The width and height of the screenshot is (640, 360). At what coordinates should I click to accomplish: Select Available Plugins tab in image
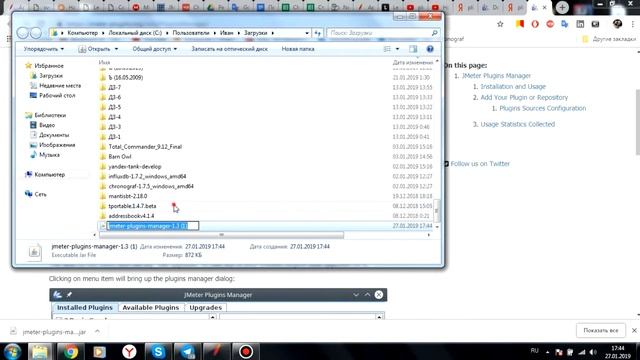click(151, 307)
